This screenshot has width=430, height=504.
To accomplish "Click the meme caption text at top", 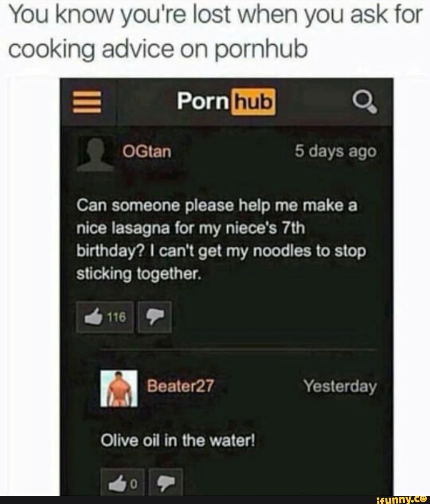I will [x=215, y=33].
